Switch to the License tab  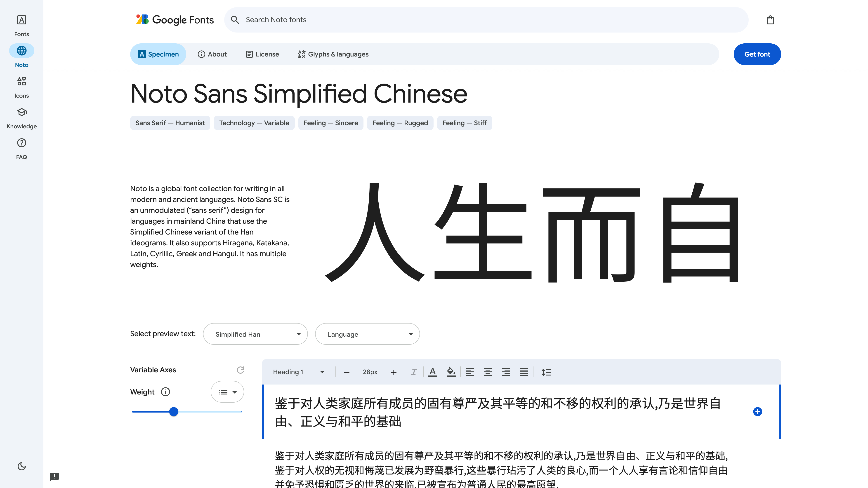coord(262,54)
